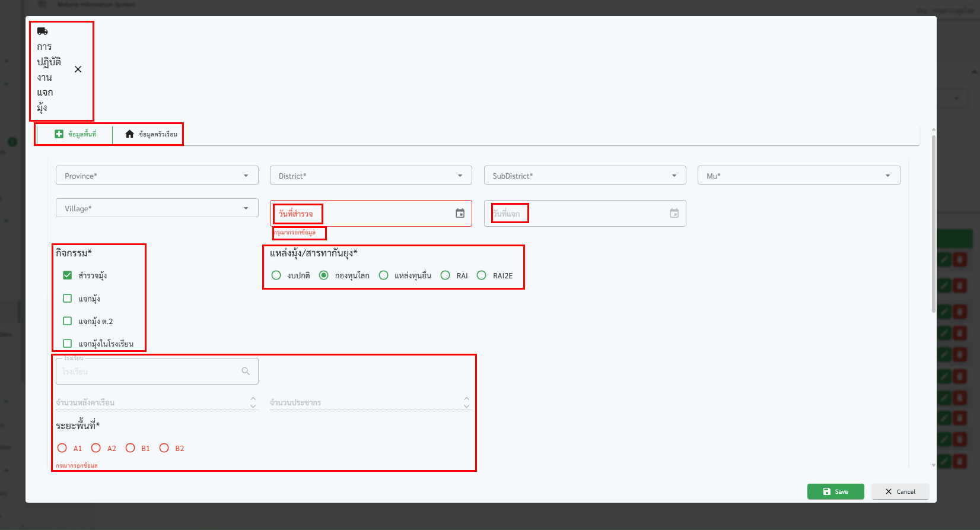Screen dimensions: 980x530
Task: Open the Village dropdown
Action: (x=157, y=208)
